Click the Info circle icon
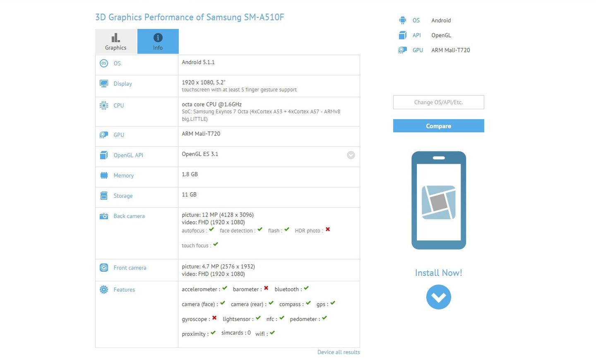This screenshot has height=364, width=596. click(158, 38)
